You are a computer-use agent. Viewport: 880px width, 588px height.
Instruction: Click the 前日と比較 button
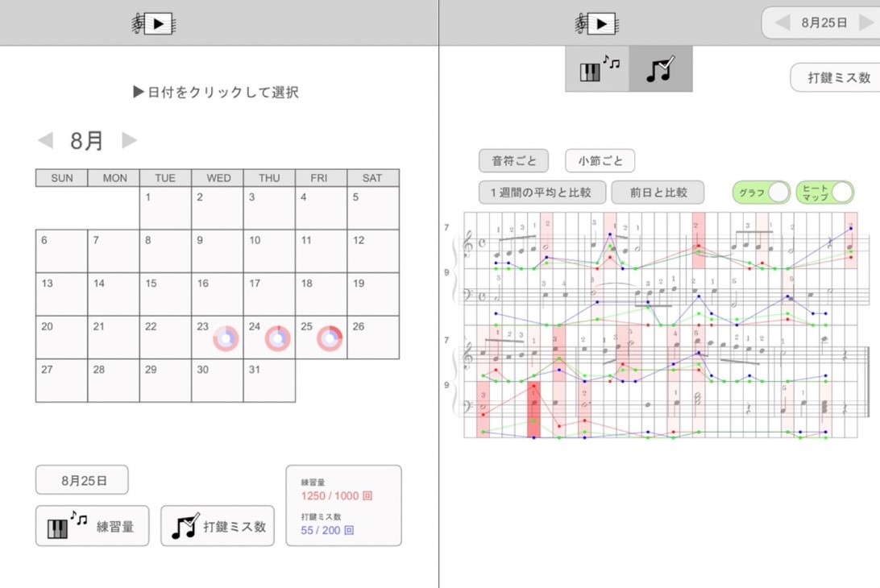pos(658,193)
